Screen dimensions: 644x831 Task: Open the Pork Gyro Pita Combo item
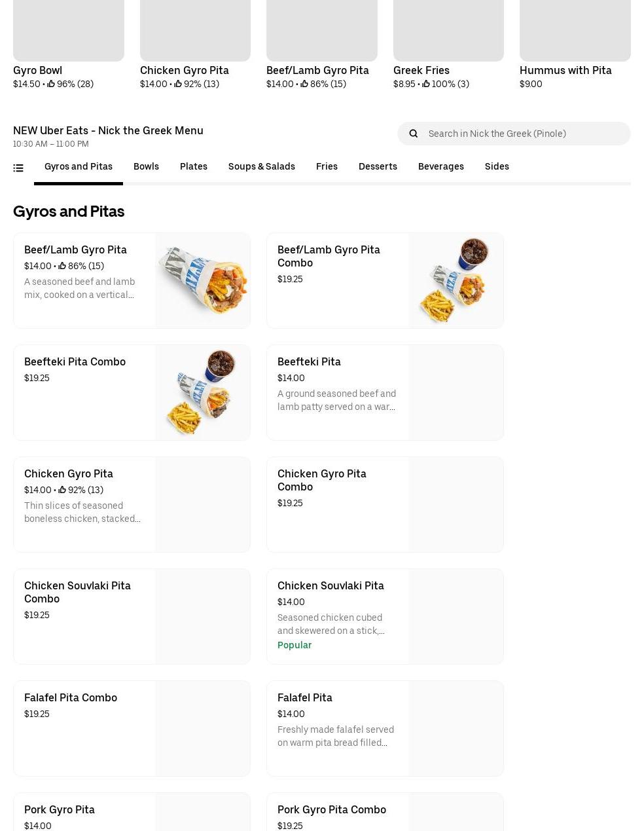pos(332,809)
